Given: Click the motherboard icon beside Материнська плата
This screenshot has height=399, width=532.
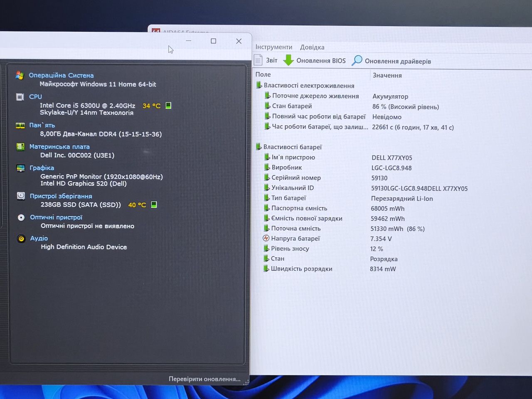Looking at the screenshot, I should coord(20,147).
